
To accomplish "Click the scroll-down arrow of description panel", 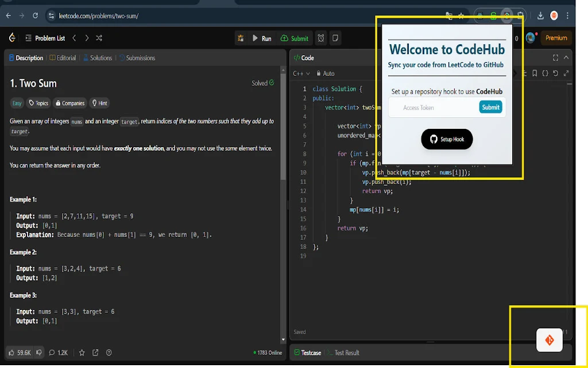I will [x=283, y=339].
